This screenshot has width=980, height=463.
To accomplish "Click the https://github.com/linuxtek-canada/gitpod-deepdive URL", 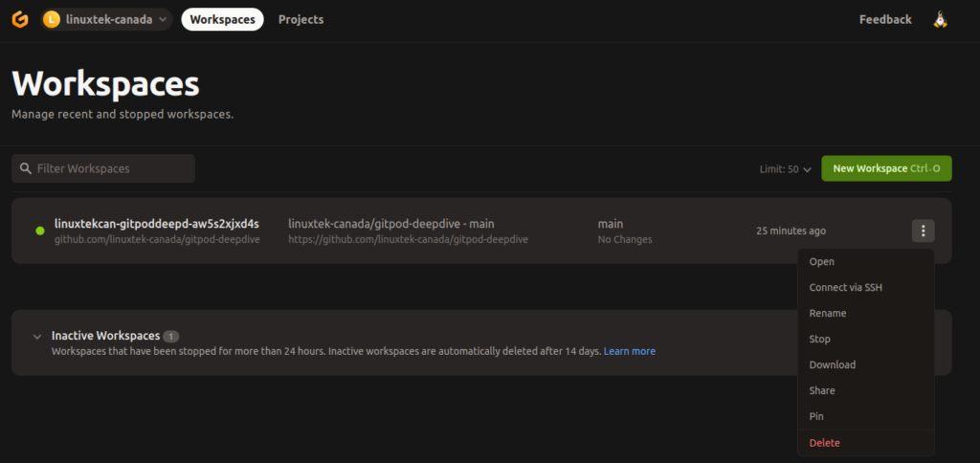I will click(x=408, y=239).
